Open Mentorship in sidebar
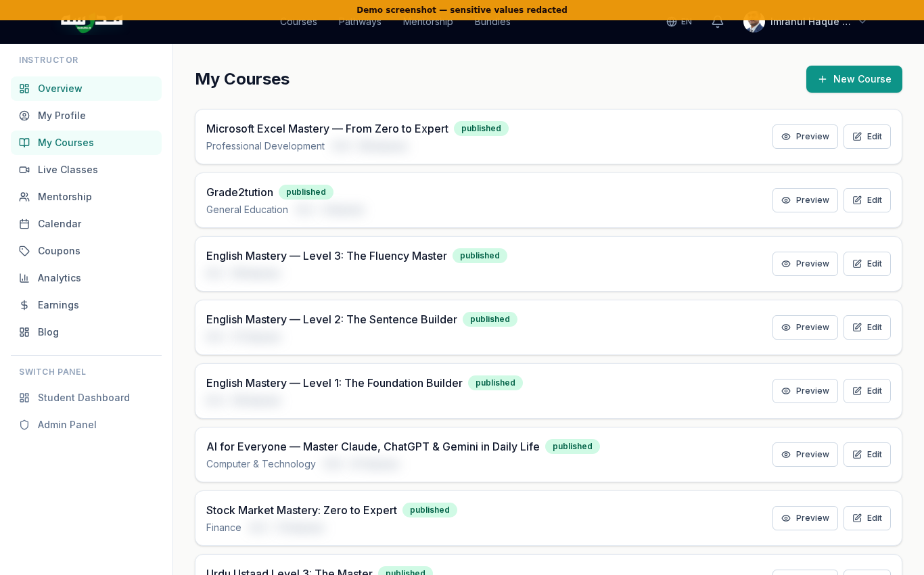The width and height of the screenshot is (924, 575). (x=86, y=197)
